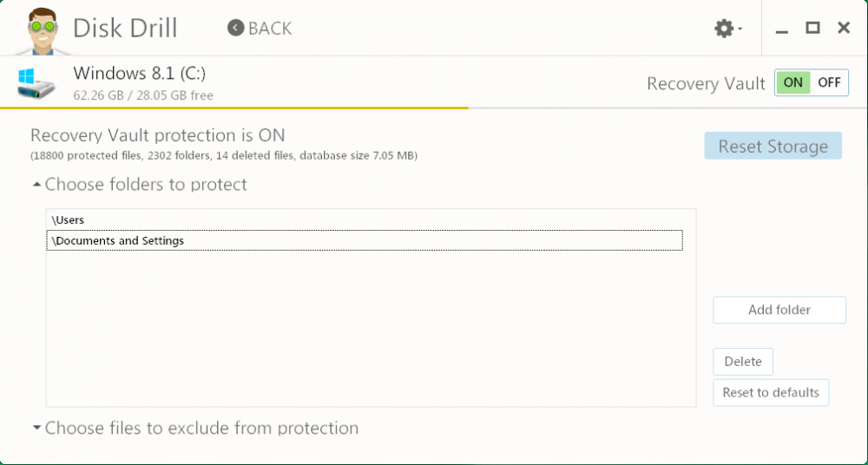Click the Windows 8.1 (C:) drive title
868x465 pixels.
pyautogui.click(x=139, y=74)
